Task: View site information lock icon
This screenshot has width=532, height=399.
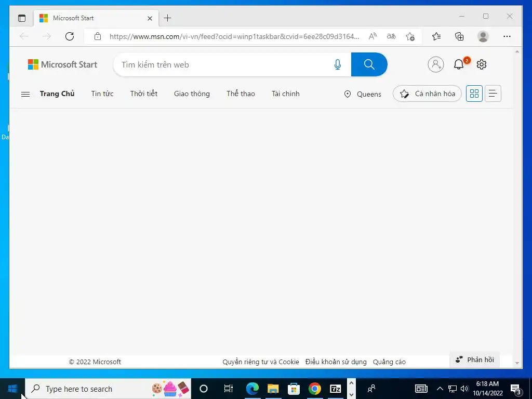Action: pos(98,36)
